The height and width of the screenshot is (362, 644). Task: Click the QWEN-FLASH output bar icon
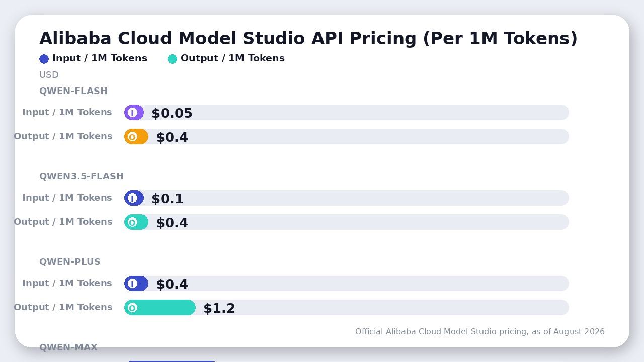[132, 137]
